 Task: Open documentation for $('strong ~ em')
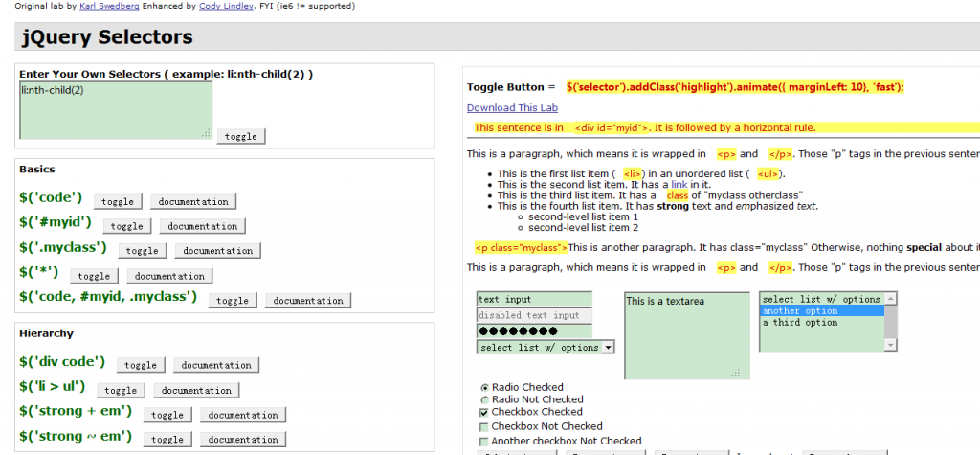click(243, 440)
